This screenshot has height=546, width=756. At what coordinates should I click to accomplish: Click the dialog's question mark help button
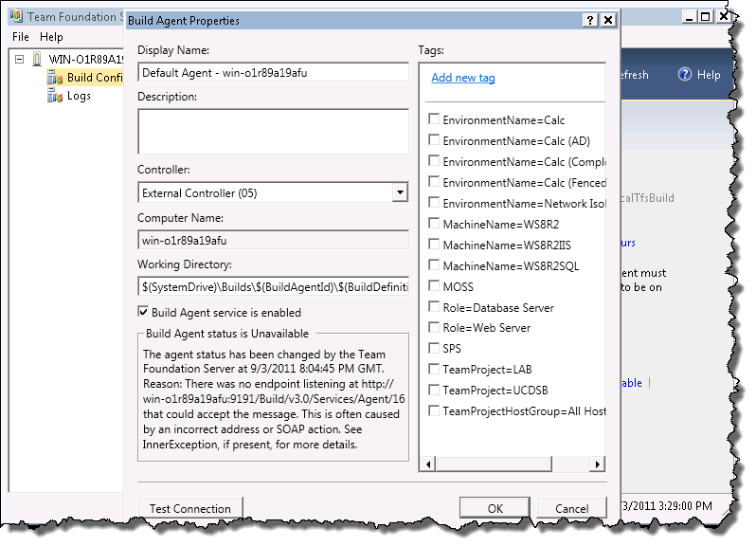[589, 20]
